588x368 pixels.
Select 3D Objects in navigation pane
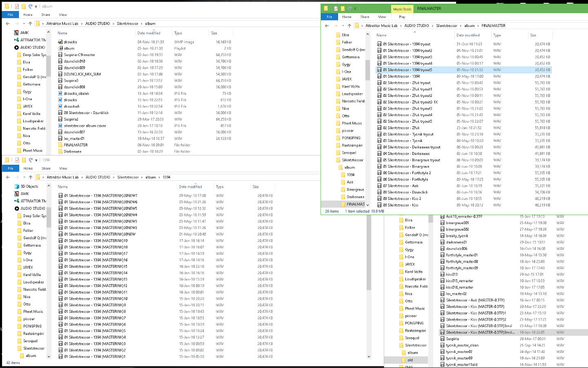tap(29, 186)
